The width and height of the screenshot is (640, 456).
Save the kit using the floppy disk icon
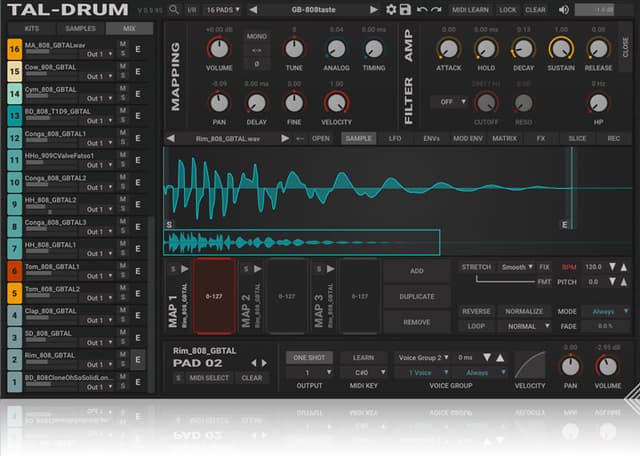tap(405, 9)
